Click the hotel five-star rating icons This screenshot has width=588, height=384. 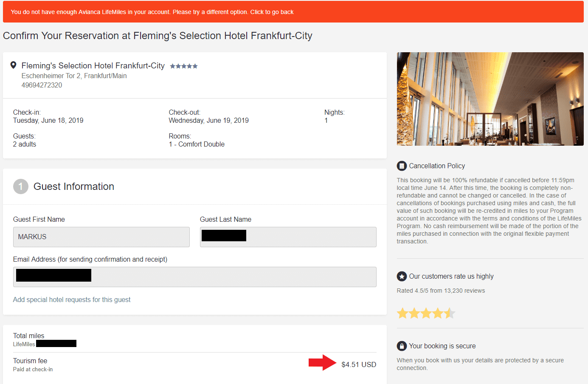[183, 66]
